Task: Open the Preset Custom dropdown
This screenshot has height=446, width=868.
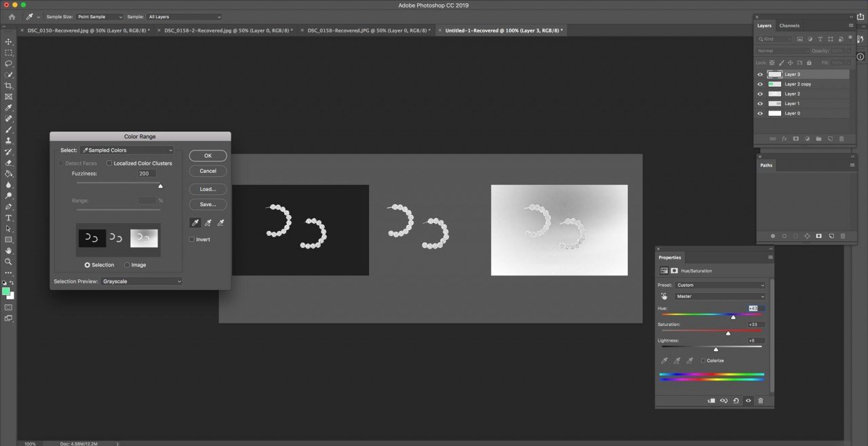Action: [719, 285]
